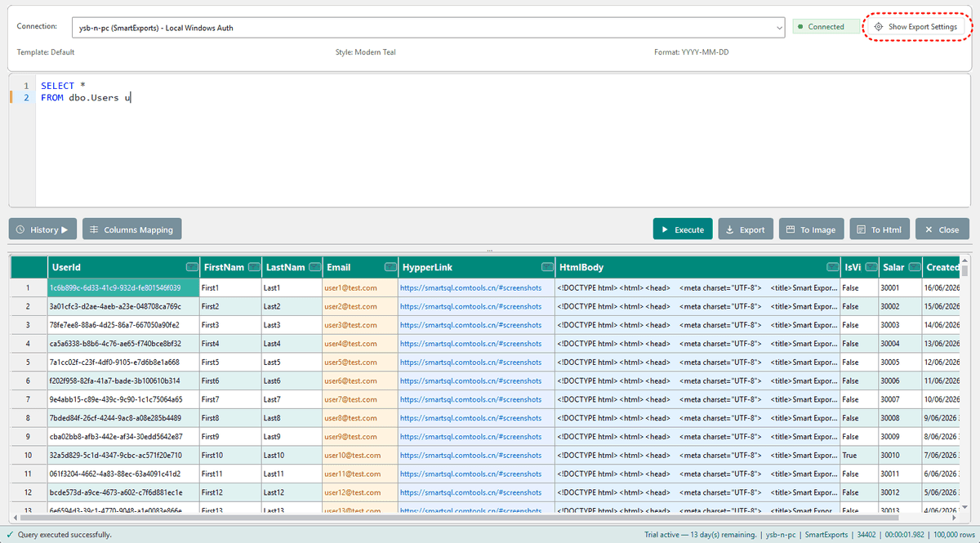Click the Connected status indicator
Viewport: 980px width, 543px height.
(x=826, y=27)
